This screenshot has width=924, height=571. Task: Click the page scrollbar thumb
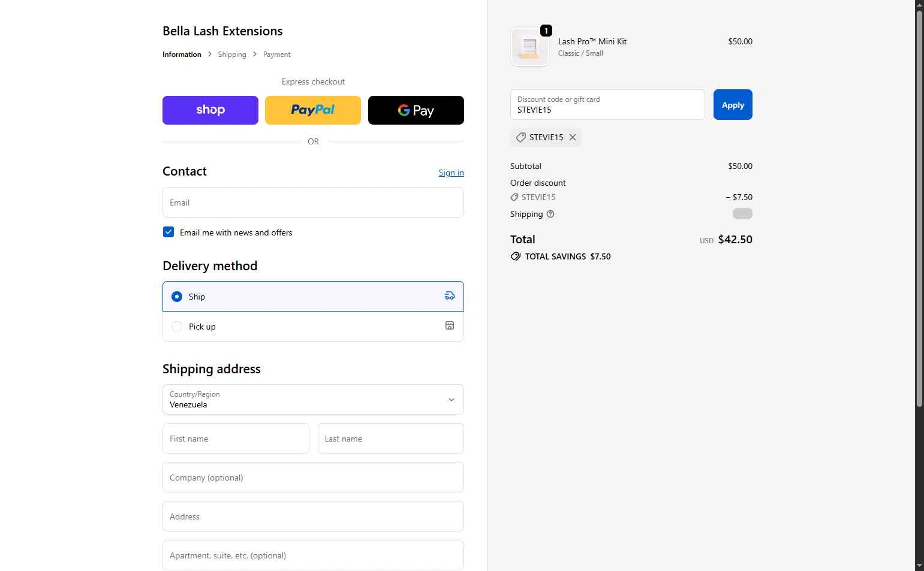(919, 209)
